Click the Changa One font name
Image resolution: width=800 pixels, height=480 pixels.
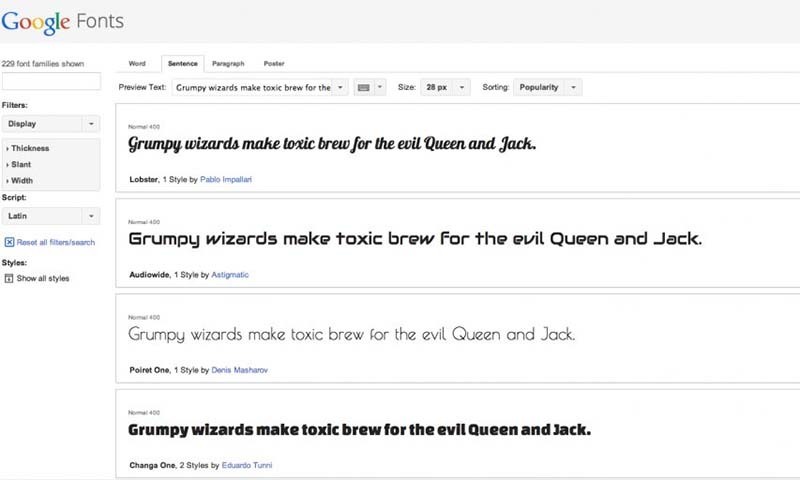point(153,466)
